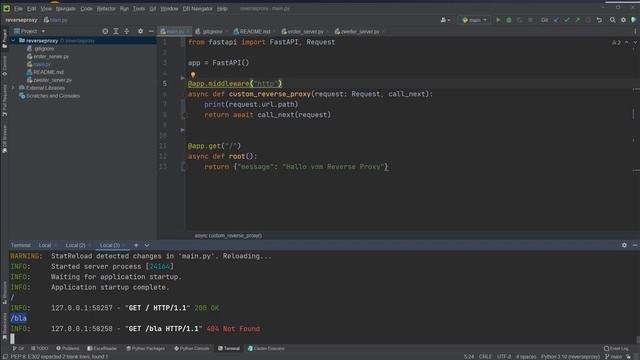
Task: Open Project panel options gear
Action: tap(140, 31)
